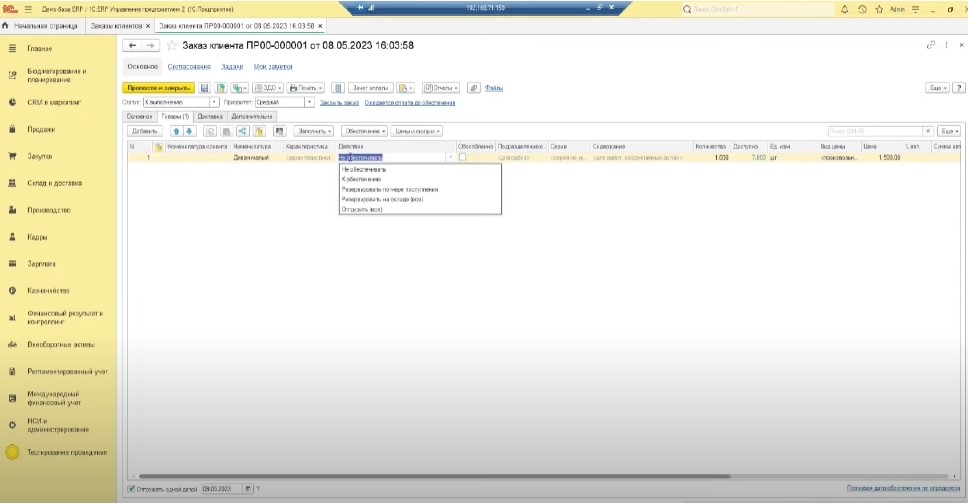The width and height of the screenshot is (968, 504).
Task: Open the notifications bell
Action: pyautogui.click(x=845, y=8)
